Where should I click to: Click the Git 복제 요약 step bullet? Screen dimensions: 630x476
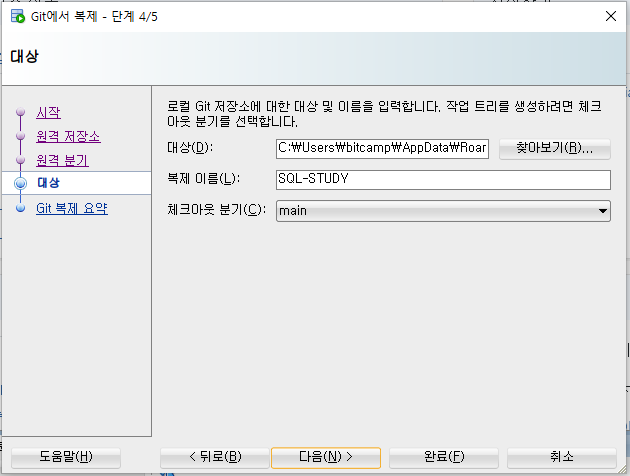[20, 208]
